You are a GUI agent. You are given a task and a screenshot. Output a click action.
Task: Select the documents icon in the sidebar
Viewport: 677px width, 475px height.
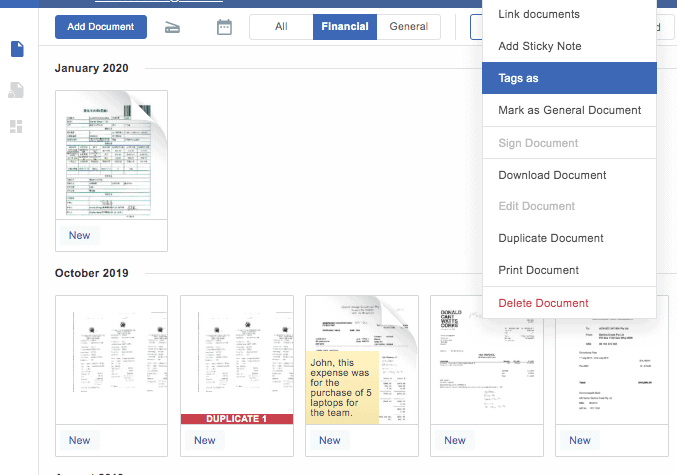(17, 49)
